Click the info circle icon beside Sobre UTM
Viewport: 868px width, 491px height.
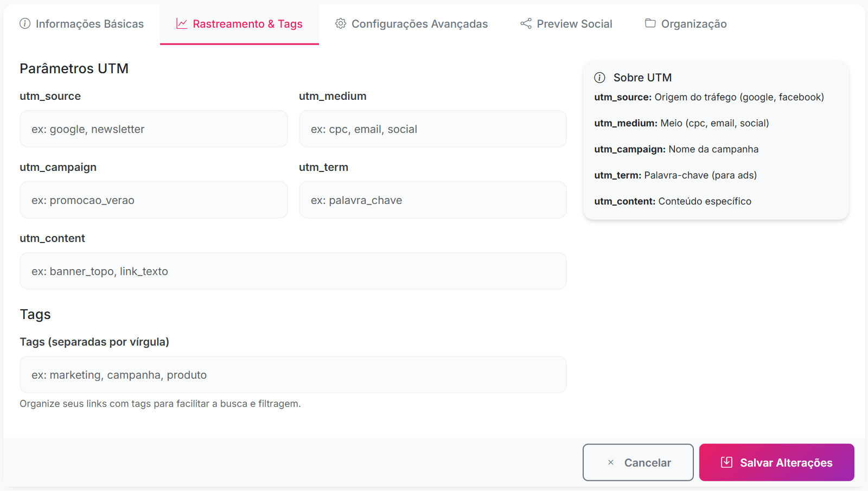[599, 78]
